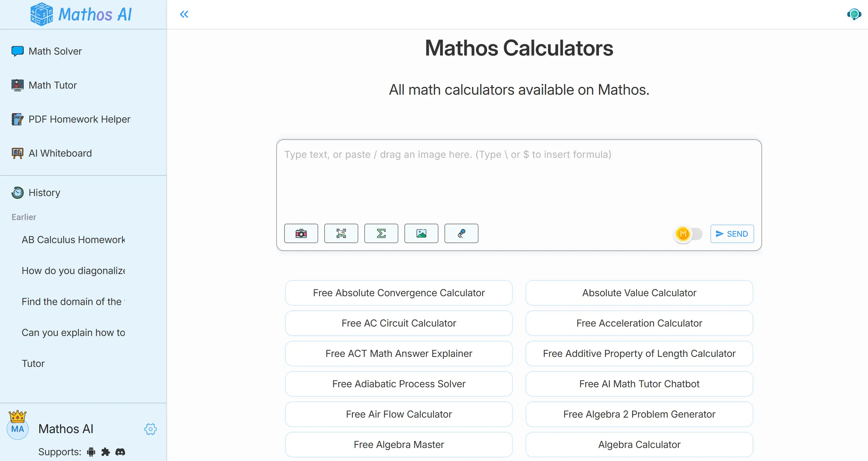Click the AI Whiteboard easel icon
Screen dimensions: 868x461
18,153
